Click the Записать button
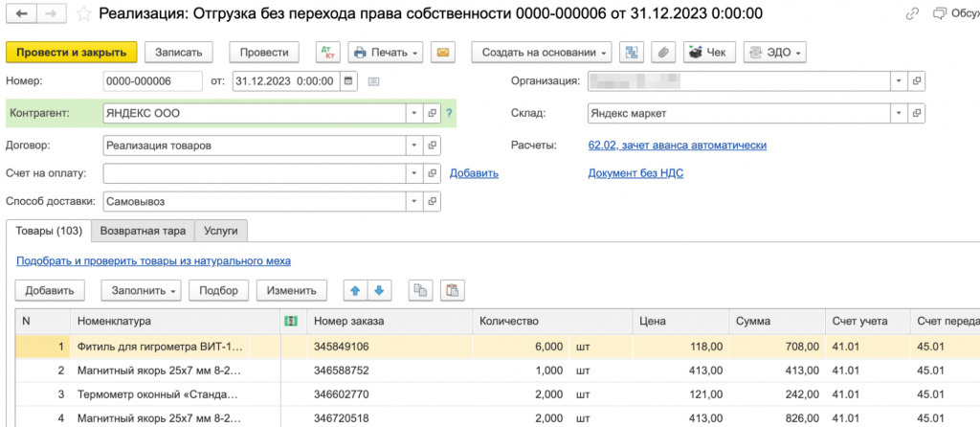This screenshot has width=980, height=427. click(x=179, y=53)
